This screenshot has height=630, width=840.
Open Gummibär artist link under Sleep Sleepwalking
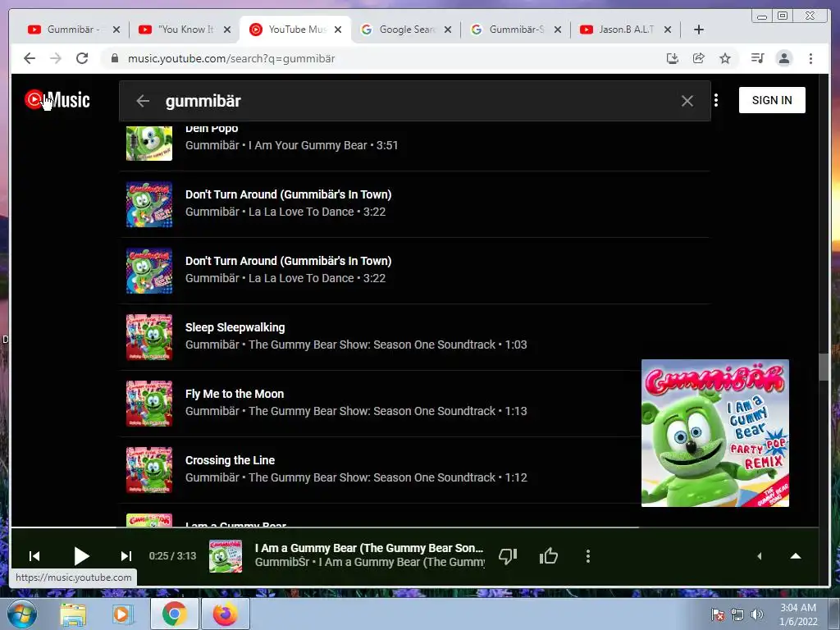click(x=212, y=345)
